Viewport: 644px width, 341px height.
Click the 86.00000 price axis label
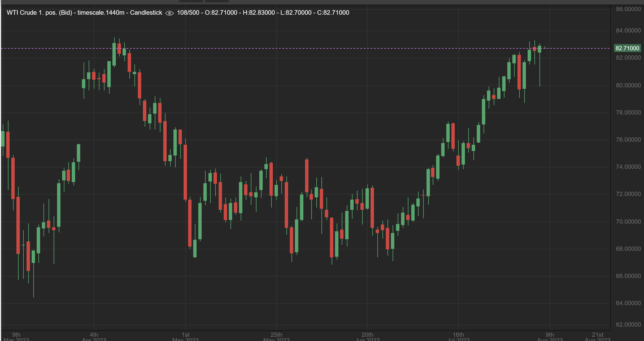pyautogui.click(x=628, y=9)
